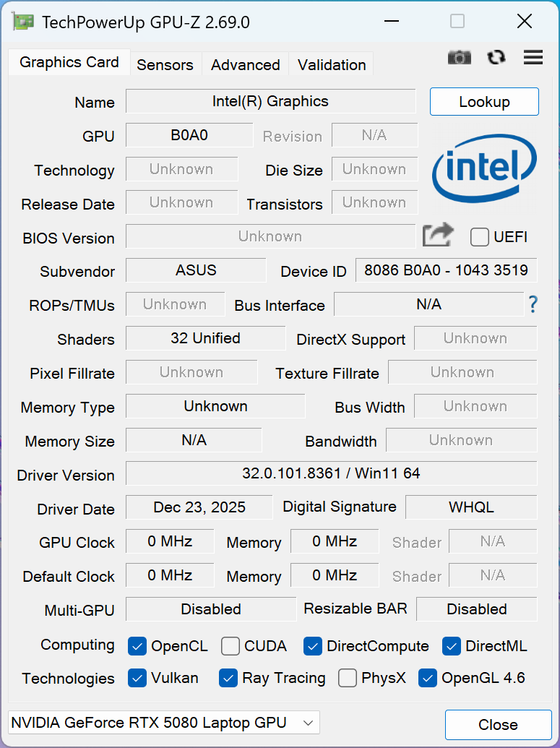Click the GPU-Z app icon in title bar

(23, 22)
